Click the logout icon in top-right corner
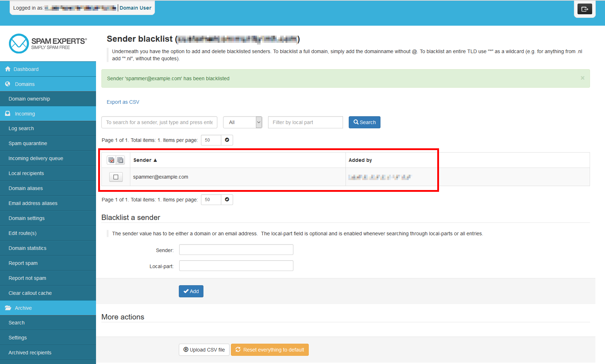This screenshot has width=605, height=364. [x=584, y=9]
